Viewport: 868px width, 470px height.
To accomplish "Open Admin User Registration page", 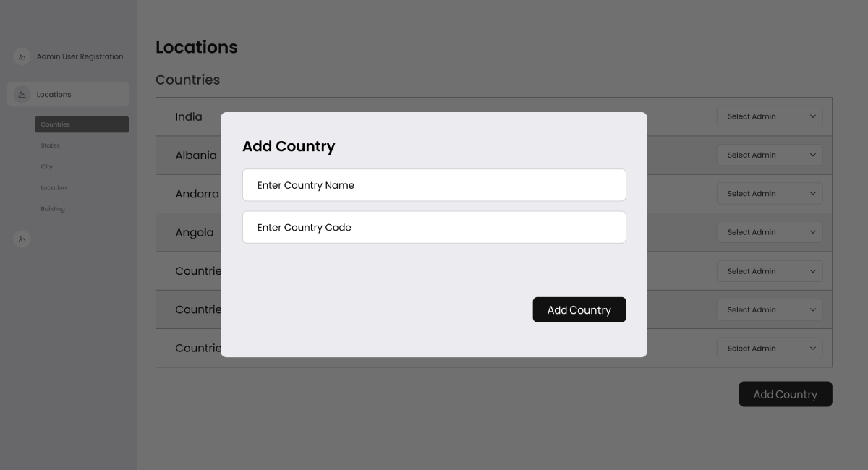I will (x=80, y=56).
